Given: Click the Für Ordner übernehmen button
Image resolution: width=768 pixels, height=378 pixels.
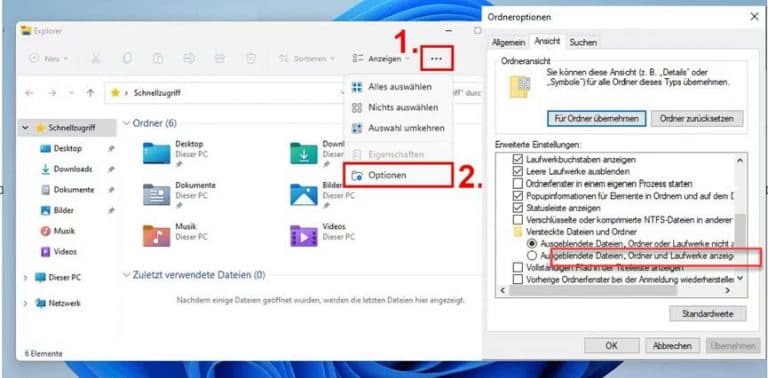Looking at the screenshot, I should pos(596,118).
